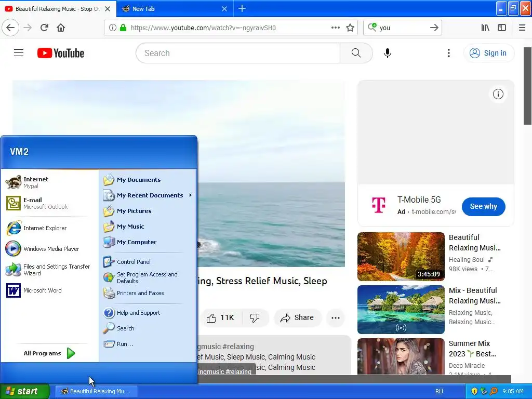Open the Library bookshelf icon
Image resolution: width=532 pixels, height=399 pixels.
click(486, 28)
